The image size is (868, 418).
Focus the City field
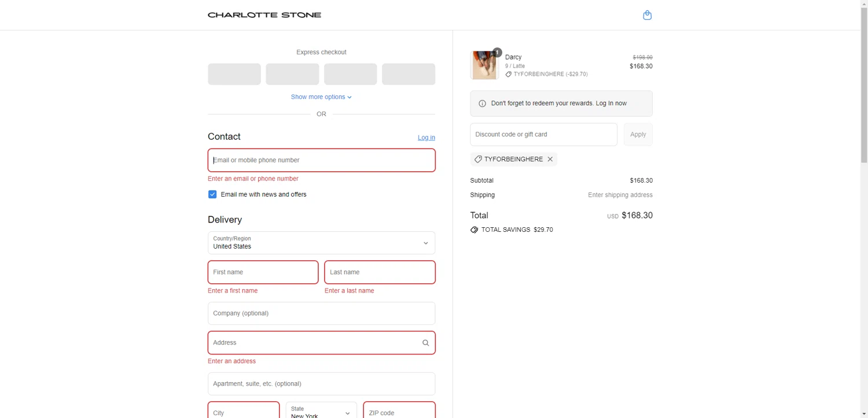coord(244,410)
